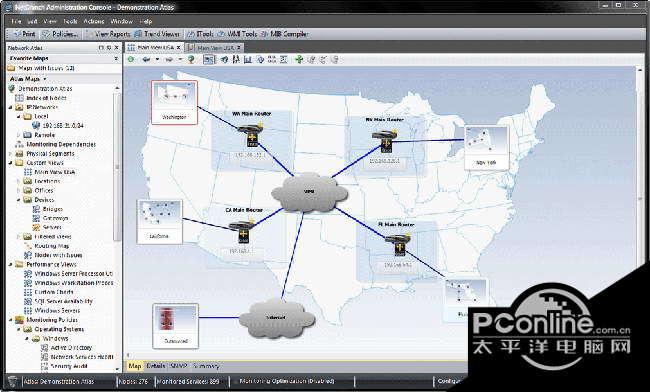Screen dimensions: 650x392
Task: Collapse the Favorite Maps section
Action: pos(116,58)
